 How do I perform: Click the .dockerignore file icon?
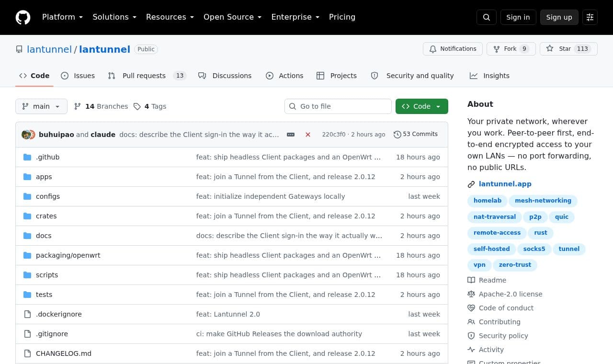(27, 314)
